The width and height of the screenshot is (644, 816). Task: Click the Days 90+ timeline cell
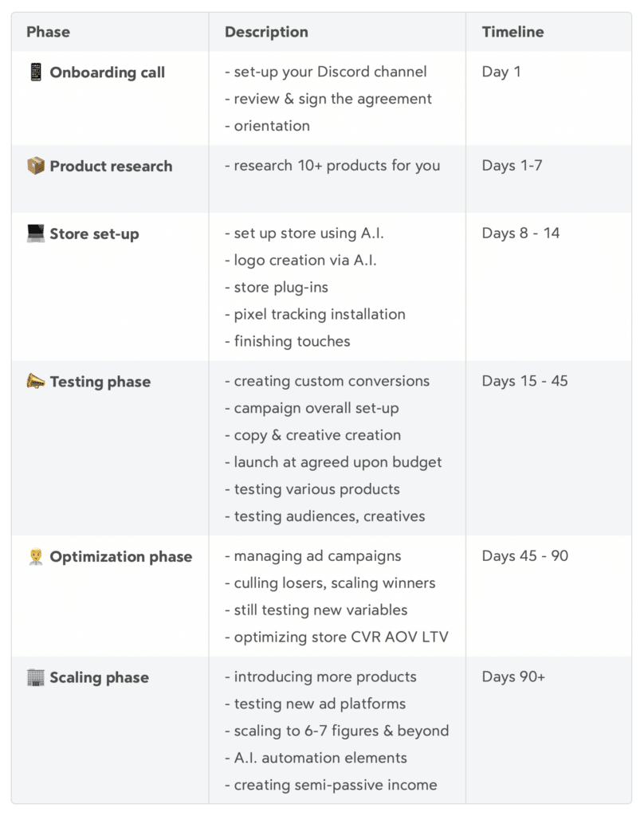point(513,677)
